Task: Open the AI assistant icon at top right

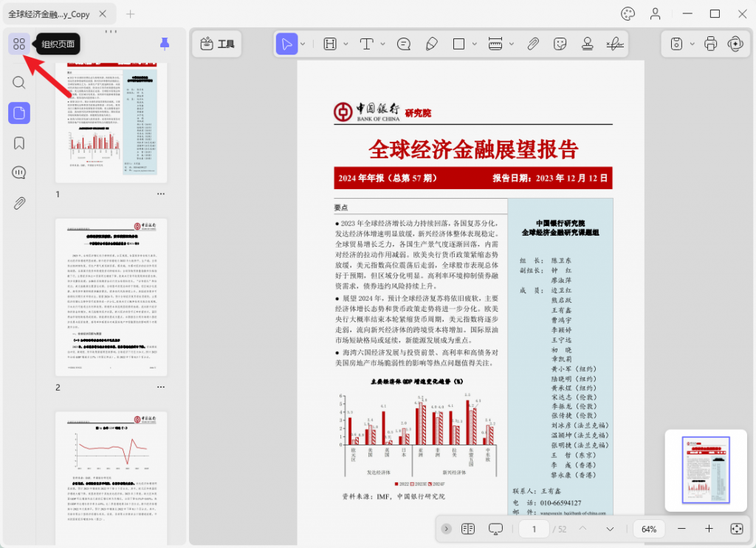Action: pos(736,44)
